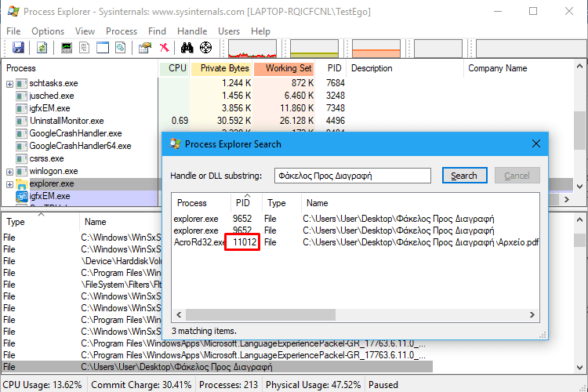Viewport: 588px width, 392px height.
Task: Click the View DLLs/Handles toolbar icon
Action: 121,48
